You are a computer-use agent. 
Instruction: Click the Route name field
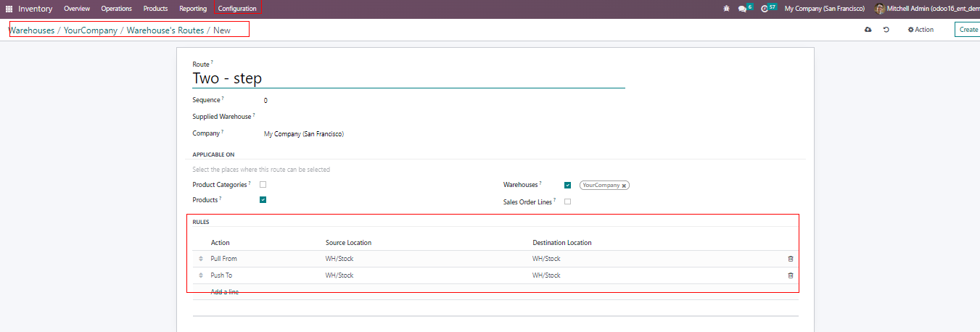(x=408, y=78)
